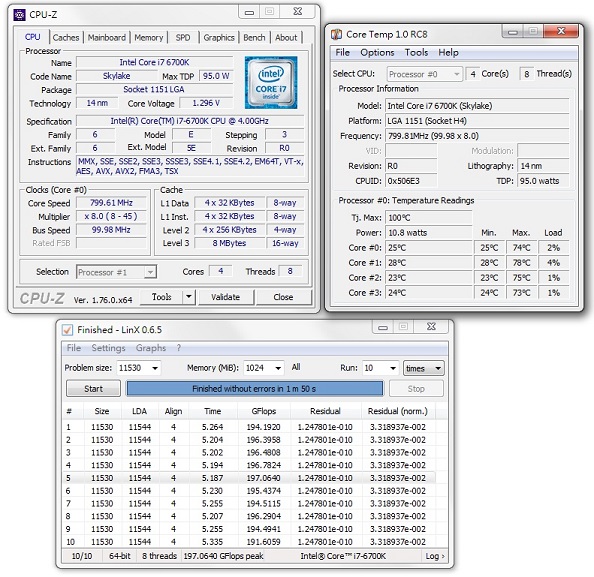The height and width of the screenshot is (577, 594).
Task: Open the Mainboard tab in CPU-Z
Action: pyautogui.click(x=106, y=38)
